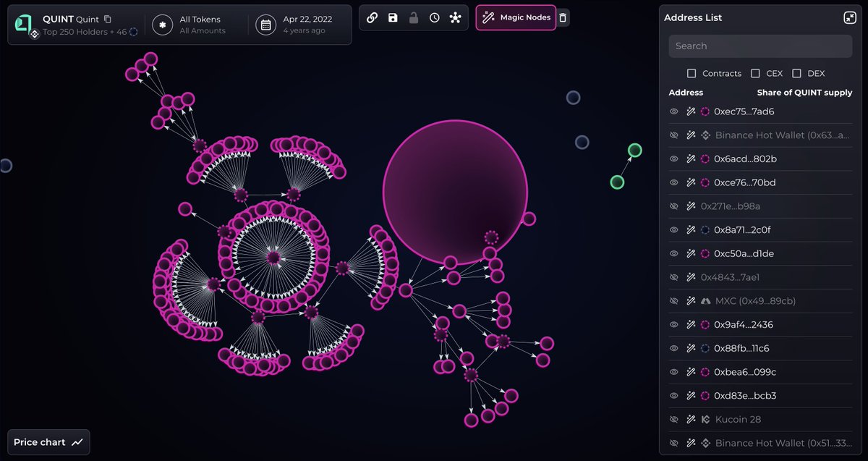Copy the QUINT token address
The height and width of the screenshot is (461, 868).
(108, 19)
